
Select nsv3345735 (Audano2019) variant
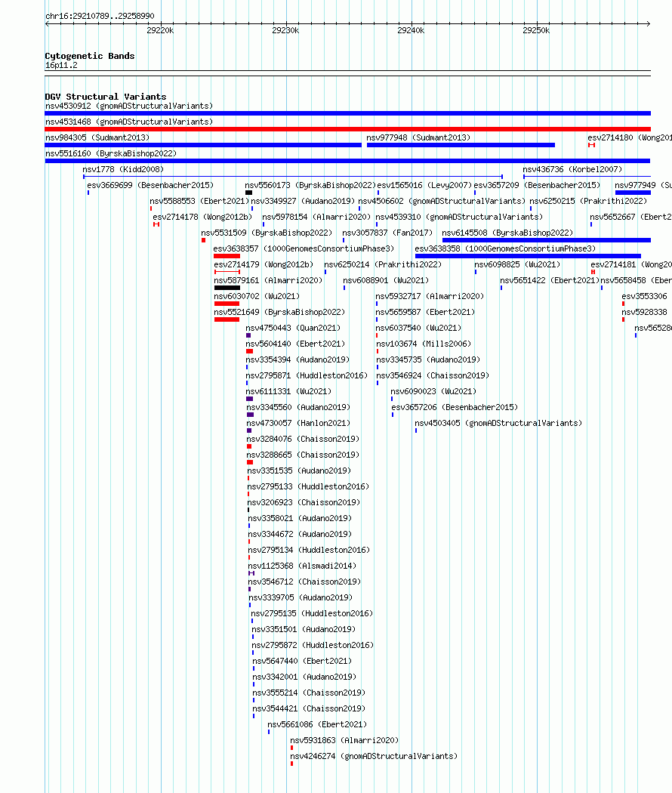(428, 359)
